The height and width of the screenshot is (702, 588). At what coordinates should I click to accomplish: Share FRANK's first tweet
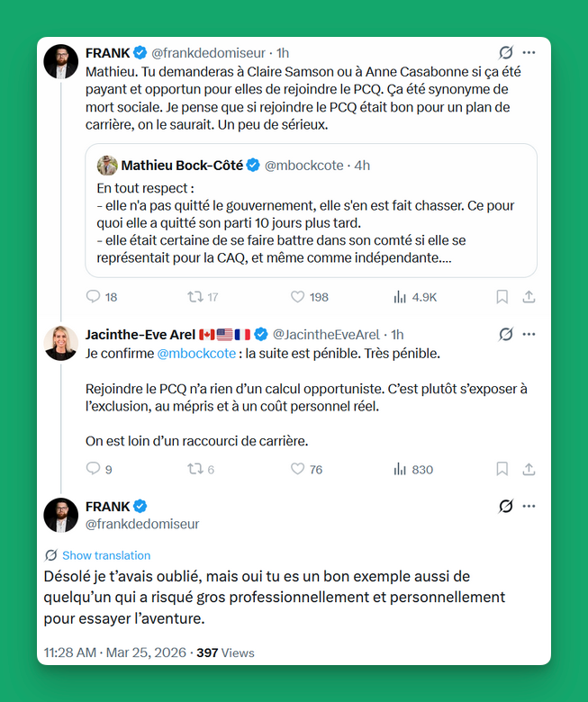click(529, 296)
